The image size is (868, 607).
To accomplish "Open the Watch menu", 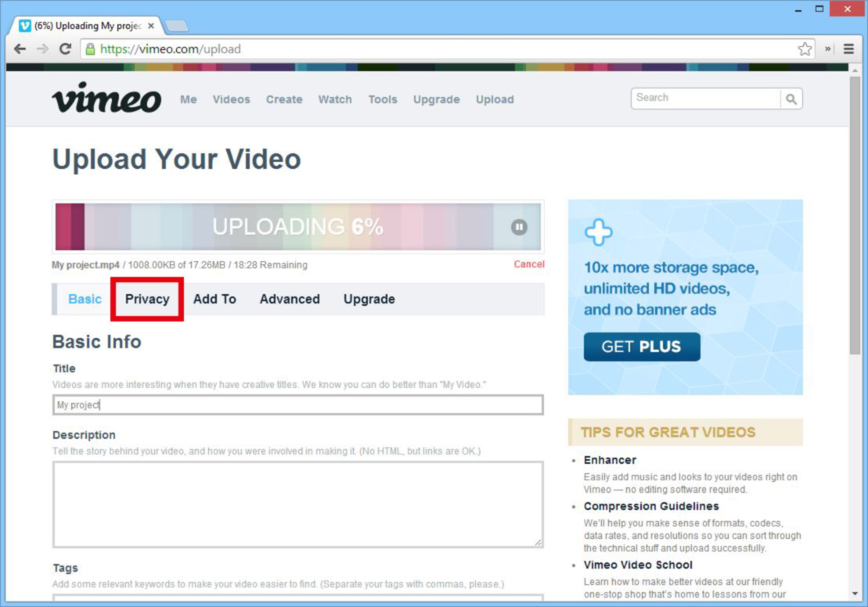I will point(335,99).
